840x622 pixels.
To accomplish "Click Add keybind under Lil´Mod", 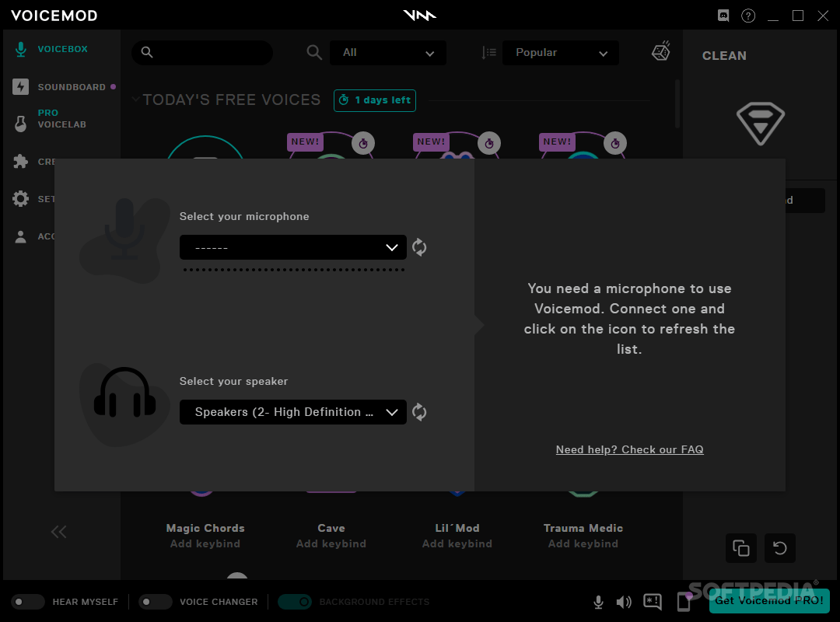I will (457, 543).
